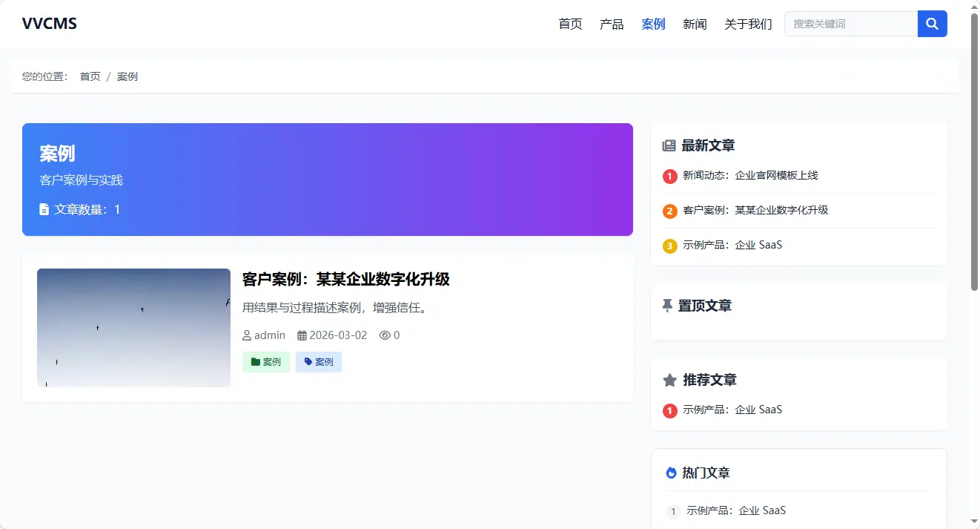Open the 产品 navigation menu item

pyautogui.click(x=612, y=24)
